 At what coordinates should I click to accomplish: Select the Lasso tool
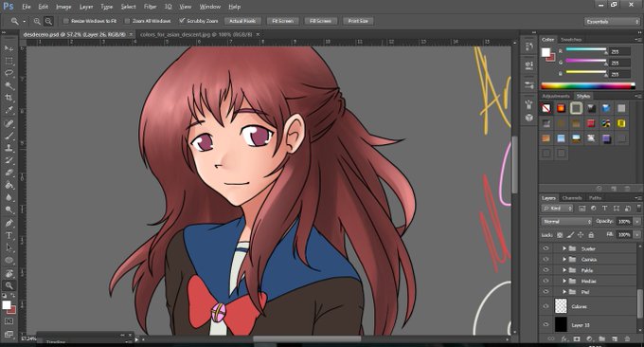[x=9, y=73]
